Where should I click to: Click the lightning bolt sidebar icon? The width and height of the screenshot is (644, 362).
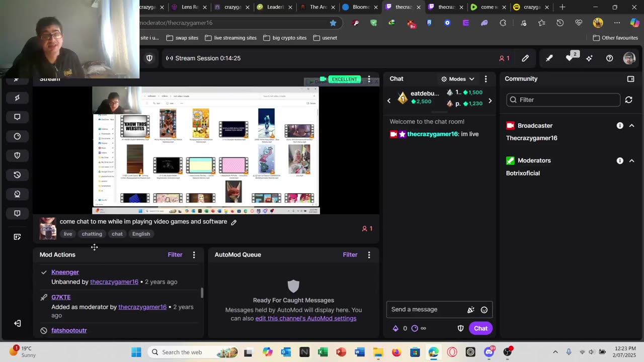[x=17, y=98]
